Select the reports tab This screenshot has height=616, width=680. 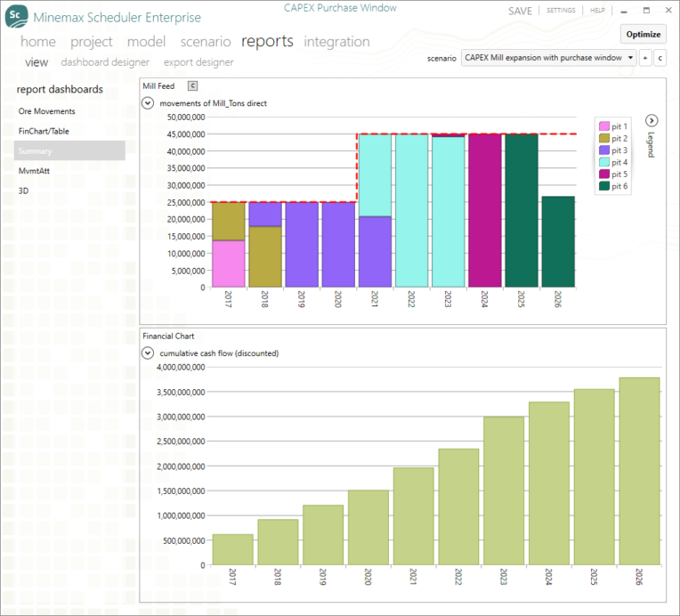coord(267,41)
